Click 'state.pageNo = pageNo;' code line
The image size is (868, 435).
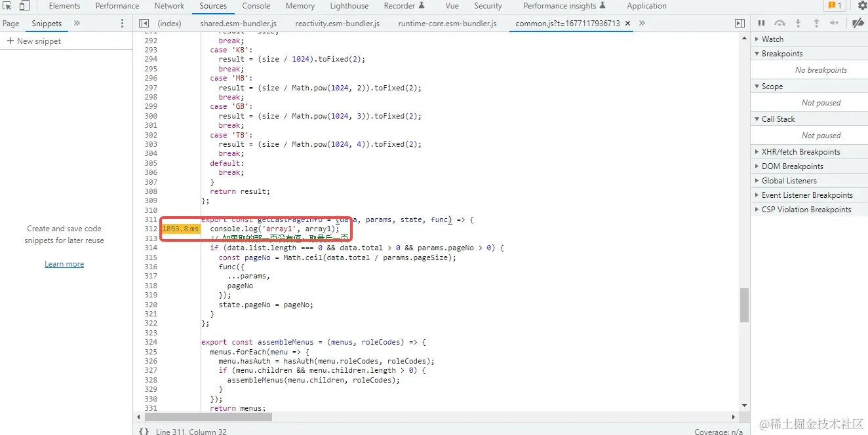tap(266, 305)
